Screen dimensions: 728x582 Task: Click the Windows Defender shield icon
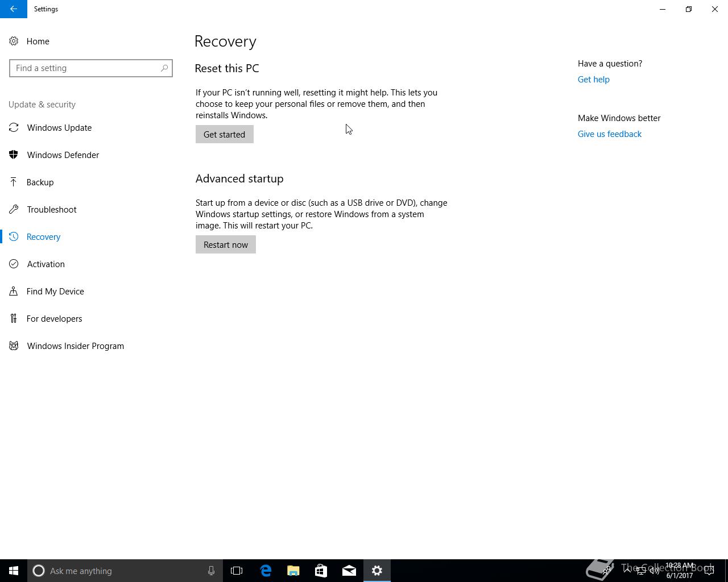pyautogui.click(x=14, y=155)
